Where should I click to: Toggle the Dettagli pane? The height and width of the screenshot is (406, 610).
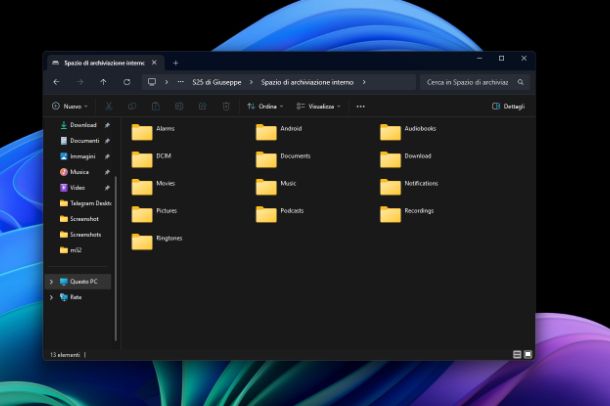508,106
